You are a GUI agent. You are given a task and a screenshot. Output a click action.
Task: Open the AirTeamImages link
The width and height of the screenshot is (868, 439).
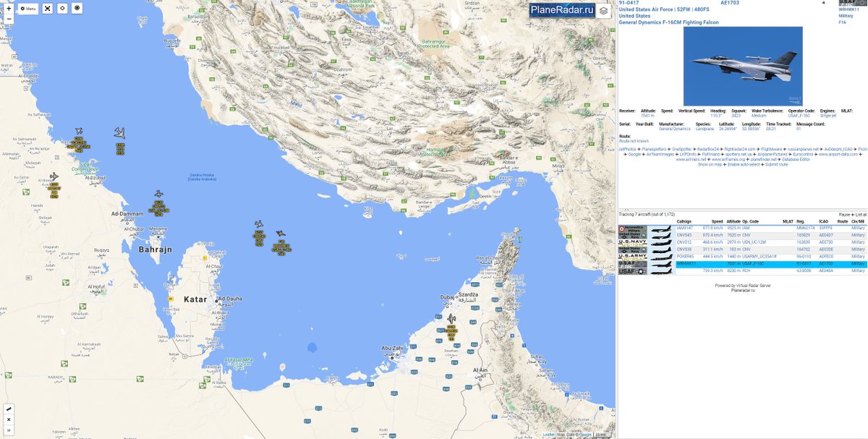(x=660, y=154)
